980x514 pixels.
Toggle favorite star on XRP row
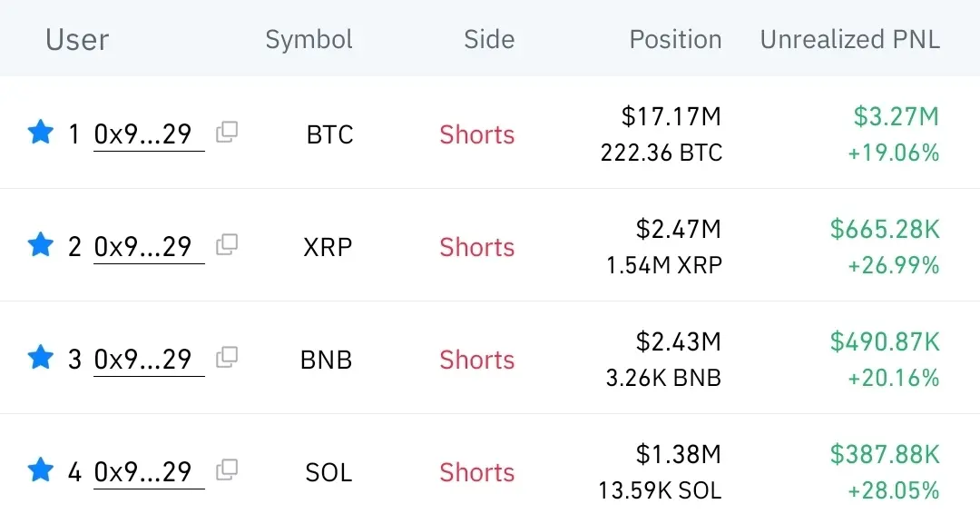coord(41,245)
